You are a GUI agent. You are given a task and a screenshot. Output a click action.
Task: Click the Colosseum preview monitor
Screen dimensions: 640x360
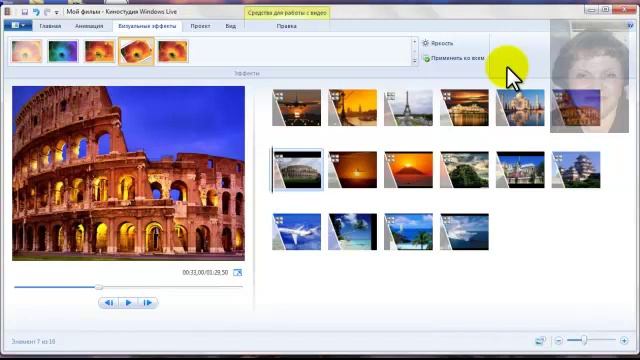tap(129, 173)
